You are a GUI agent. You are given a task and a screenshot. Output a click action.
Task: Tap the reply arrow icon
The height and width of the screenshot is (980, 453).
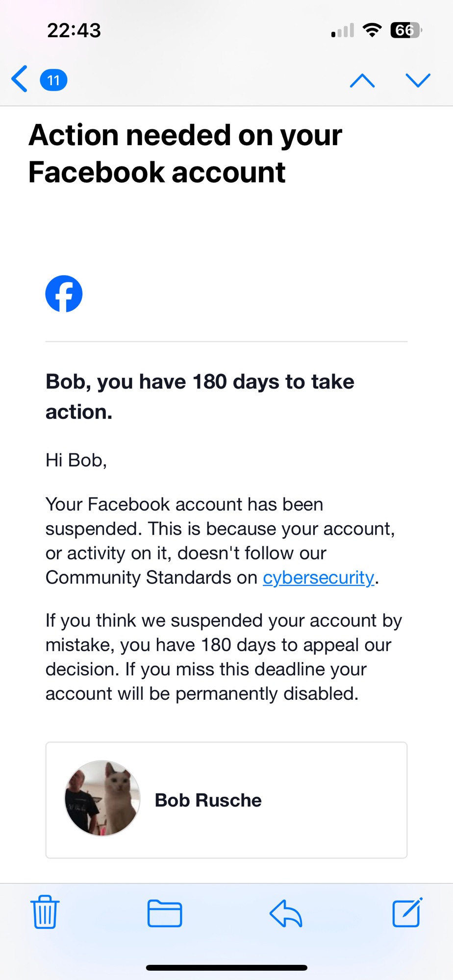286,913
